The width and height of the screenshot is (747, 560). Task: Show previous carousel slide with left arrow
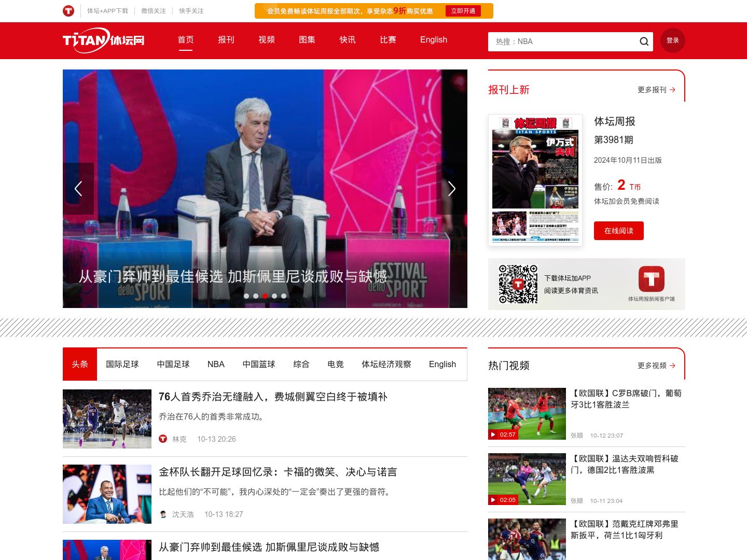coord(78,189)
